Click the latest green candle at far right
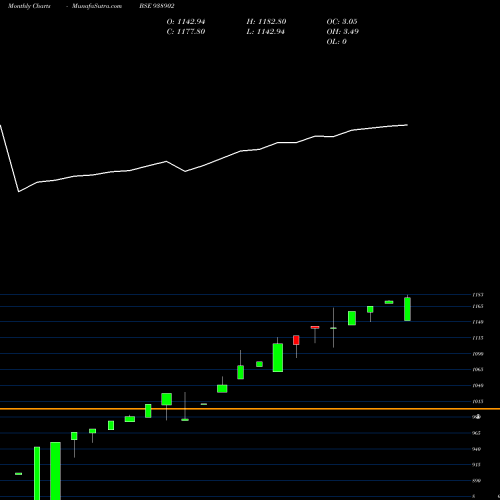This screenshot has width=500, height=500. click(407, 309)
